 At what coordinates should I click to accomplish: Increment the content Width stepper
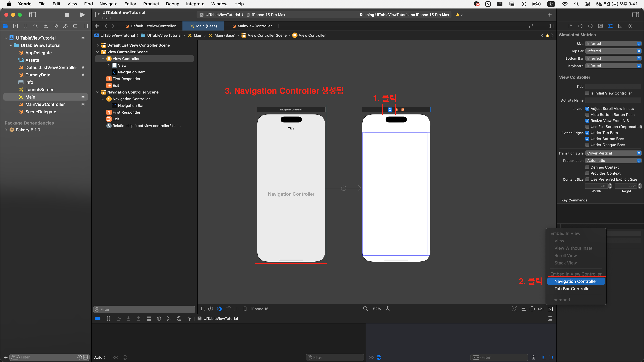(610, 185)
